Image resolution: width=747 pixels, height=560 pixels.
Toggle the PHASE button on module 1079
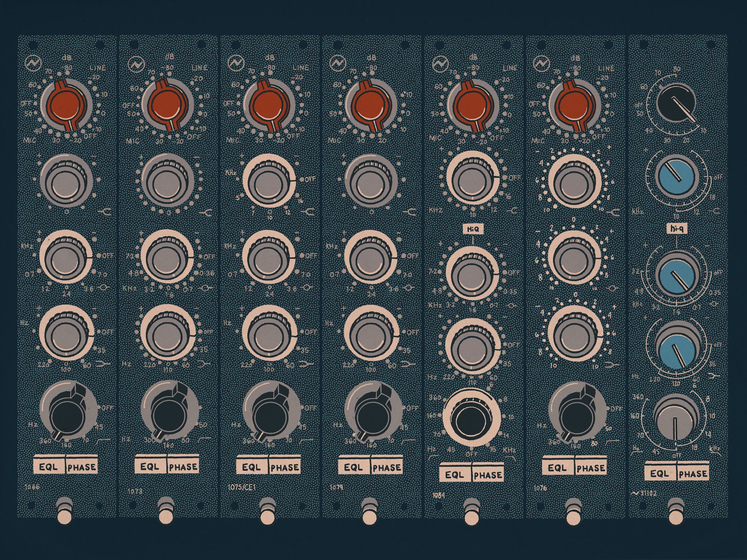387,467
